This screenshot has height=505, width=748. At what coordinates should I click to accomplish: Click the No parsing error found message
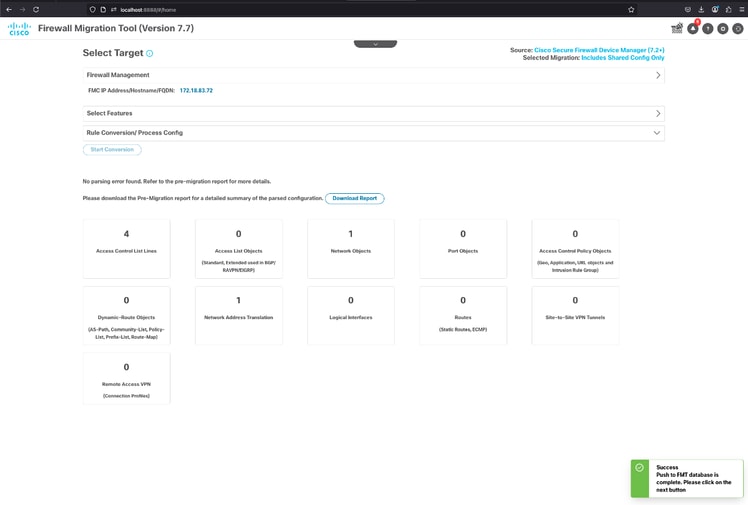point(177,182)
